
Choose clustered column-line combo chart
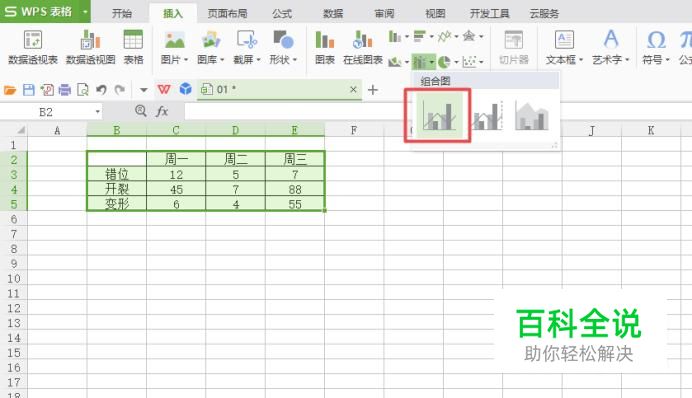point(439,116)
